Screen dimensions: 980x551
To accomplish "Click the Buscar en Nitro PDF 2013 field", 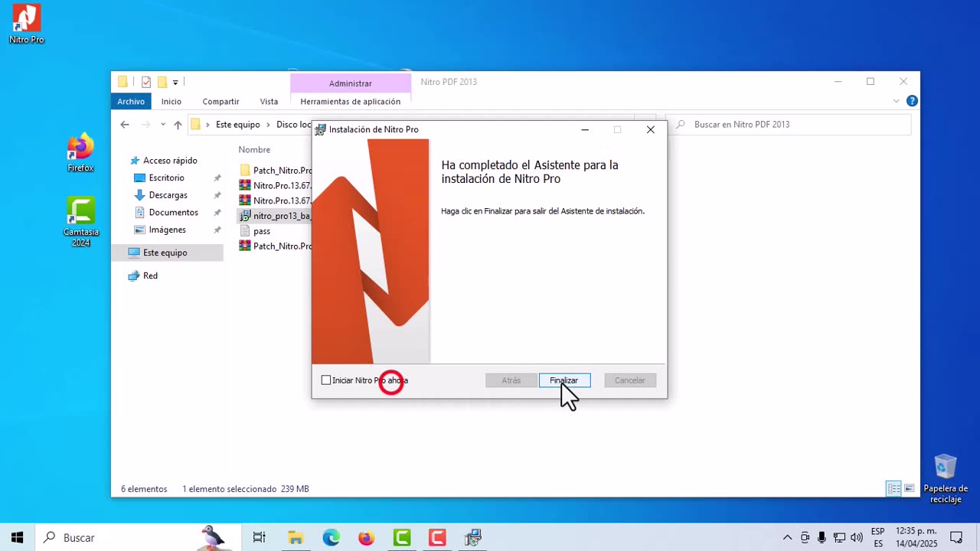I will [x=789, y=125].
